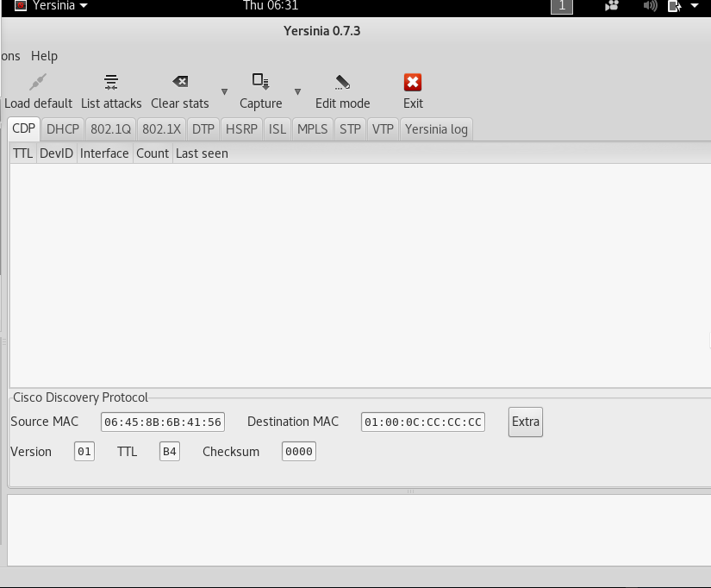Switch to the 802.1Q tab
This screenshot has height=588, width=711.
click(110, 129)
